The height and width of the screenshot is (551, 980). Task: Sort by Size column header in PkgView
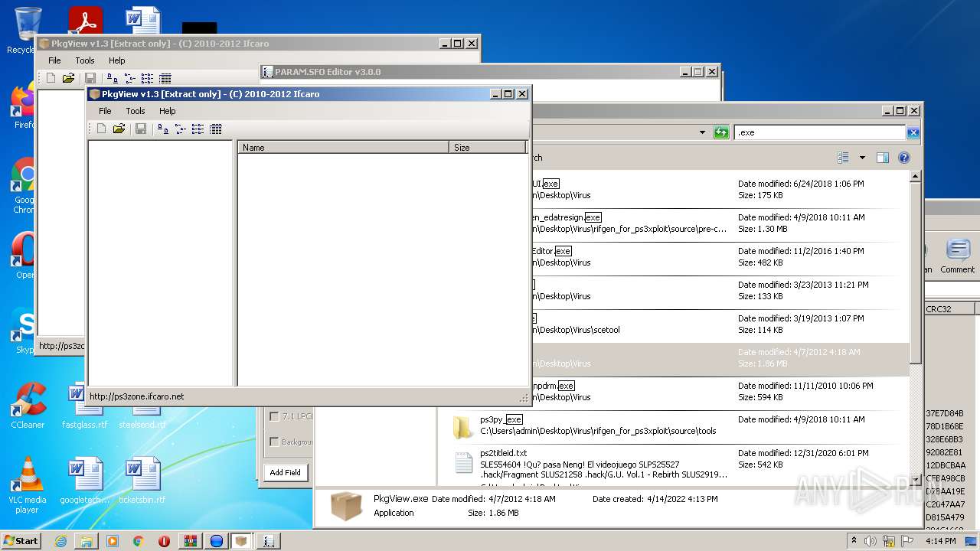tap(488, 147)
